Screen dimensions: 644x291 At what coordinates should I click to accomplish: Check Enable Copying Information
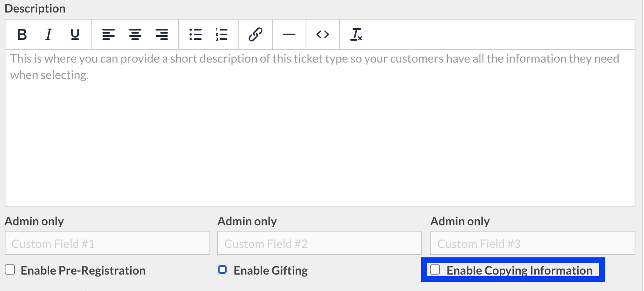click(435, 269)
